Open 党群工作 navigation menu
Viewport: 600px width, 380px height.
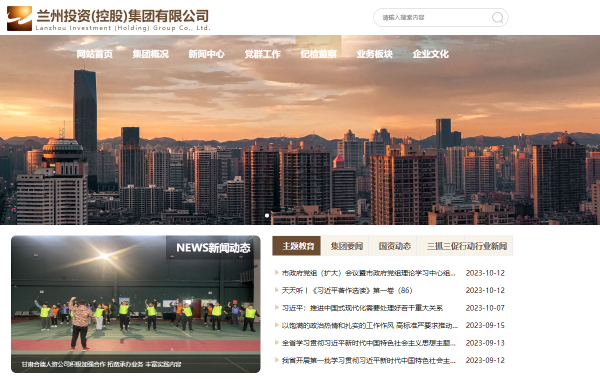click(262, 54)
